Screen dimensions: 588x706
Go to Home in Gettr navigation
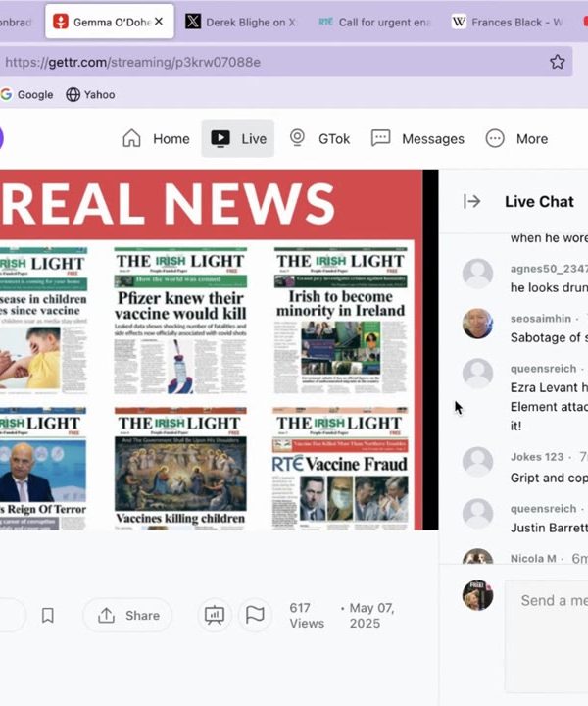(156, 138)
